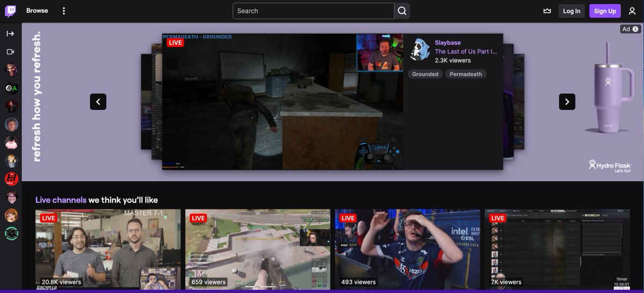Click the magnifier search button
Viewport: 644px width, 293px height.
click(402, 11)
